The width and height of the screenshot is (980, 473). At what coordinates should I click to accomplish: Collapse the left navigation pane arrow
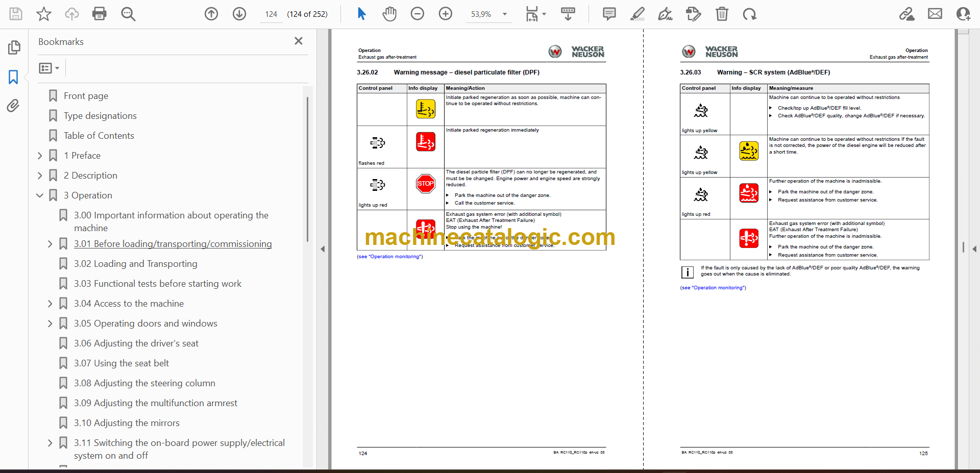tap(323, 249)
